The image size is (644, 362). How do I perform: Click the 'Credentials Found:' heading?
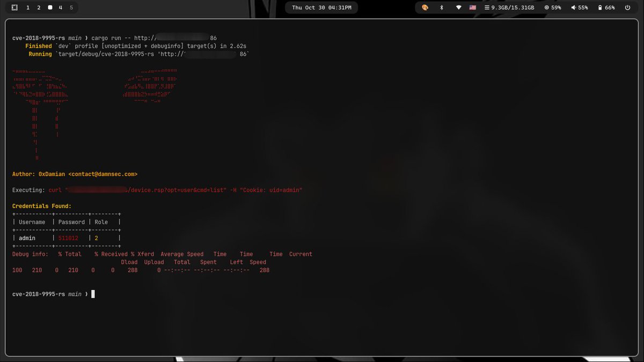41,206
